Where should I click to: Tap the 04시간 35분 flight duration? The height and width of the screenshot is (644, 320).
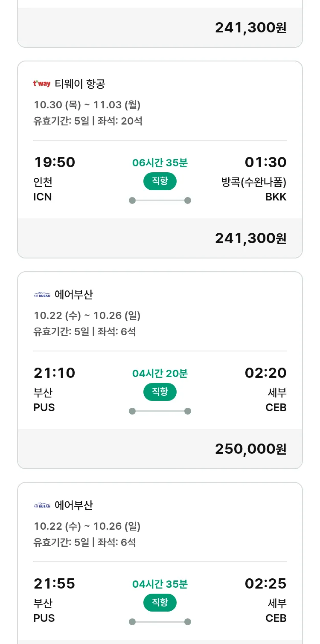[x=160, y=584]
